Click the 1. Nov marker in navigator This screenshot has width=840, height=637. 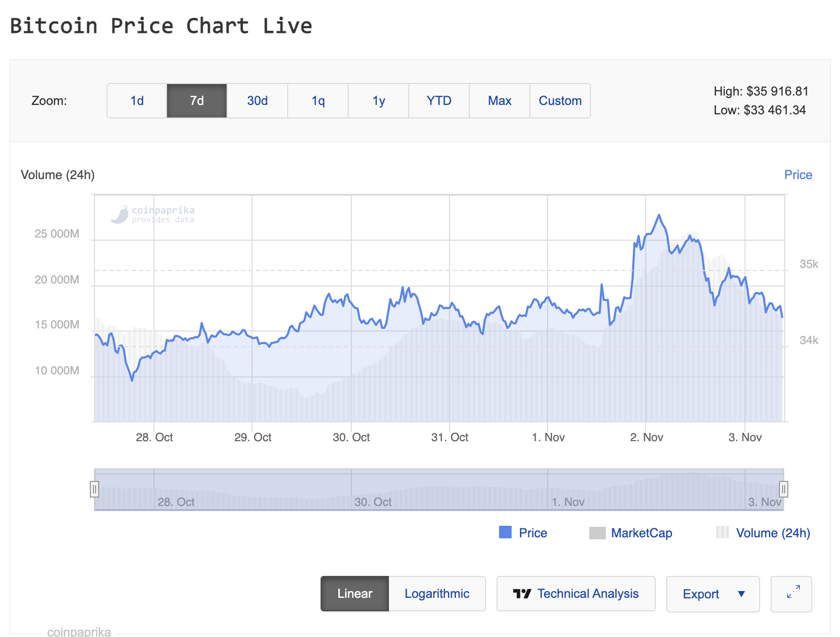[568, 502]
